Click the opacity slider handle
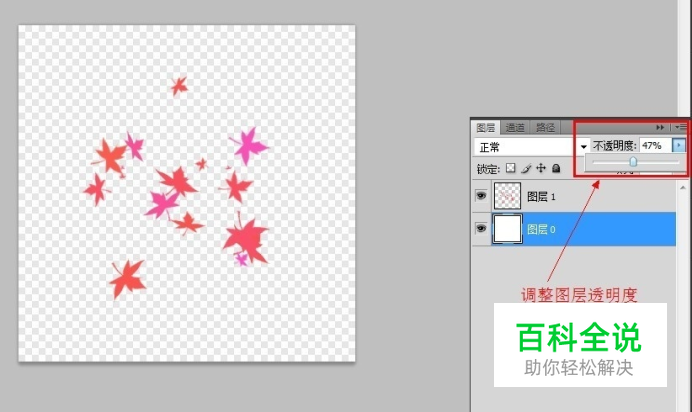 click(633, 162)
